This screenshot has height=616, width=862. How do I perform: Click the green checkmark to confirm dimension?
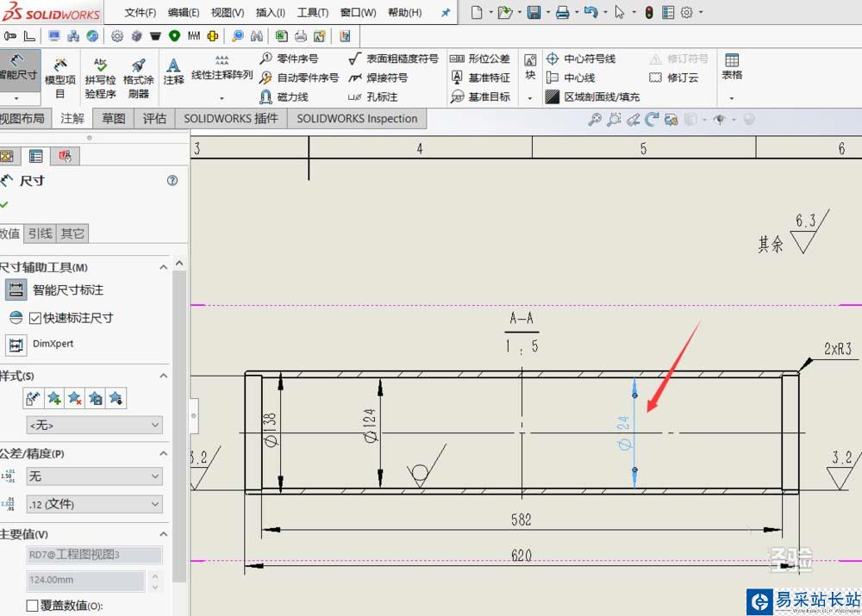click(4, 204)
